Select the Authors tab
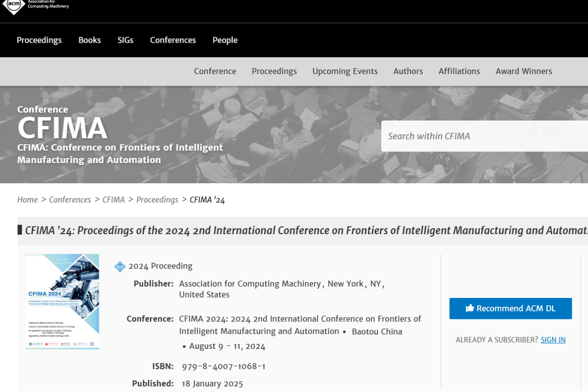Viewport: 588px width, 392px height. [x=408, y=71]
